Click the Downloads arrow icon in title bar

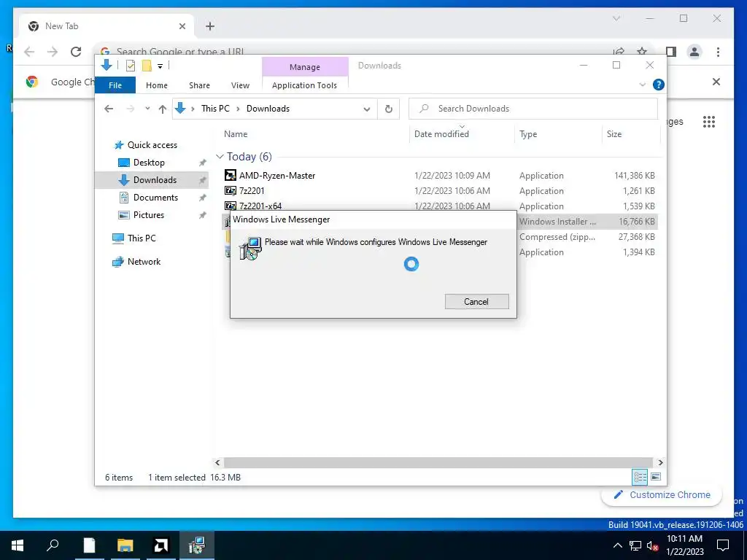point(107,65)
